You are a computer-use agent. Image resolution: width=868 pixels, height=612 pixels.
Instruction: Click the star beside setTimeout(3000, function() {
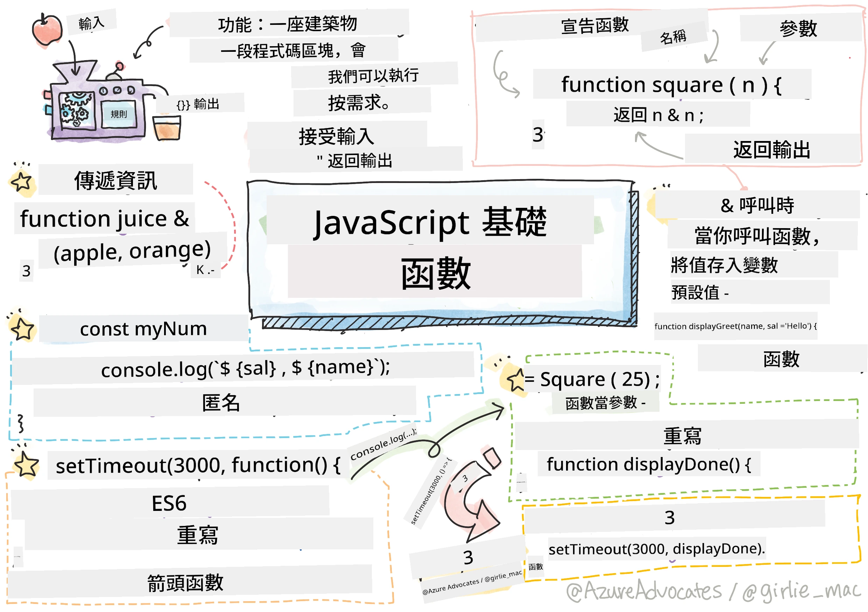[x=26, y=465]
